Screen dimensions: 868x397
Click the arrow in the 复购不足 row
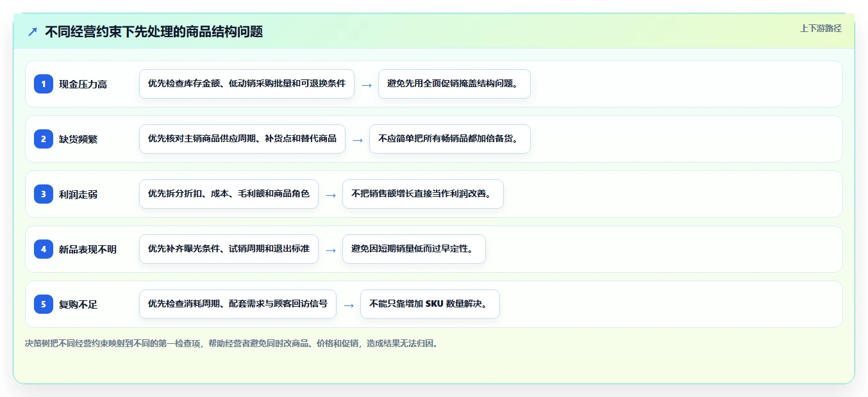click(349, 305)
